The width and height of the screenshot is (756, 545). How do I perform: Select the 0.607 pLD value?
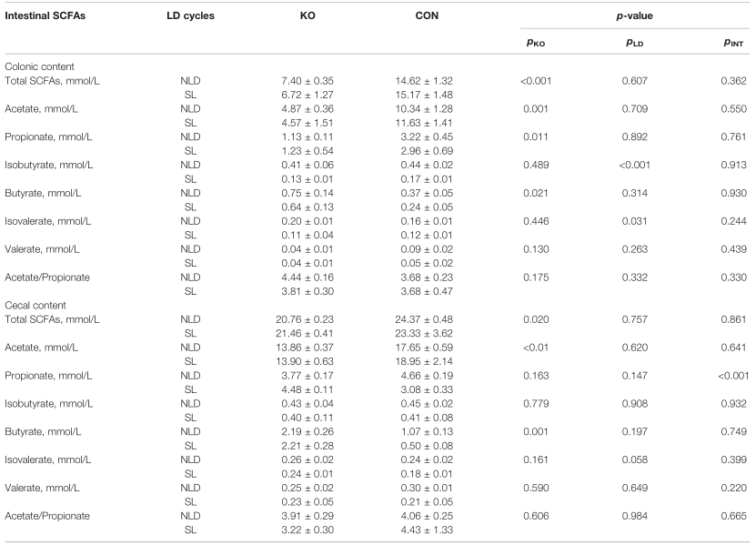coord(634,81)
